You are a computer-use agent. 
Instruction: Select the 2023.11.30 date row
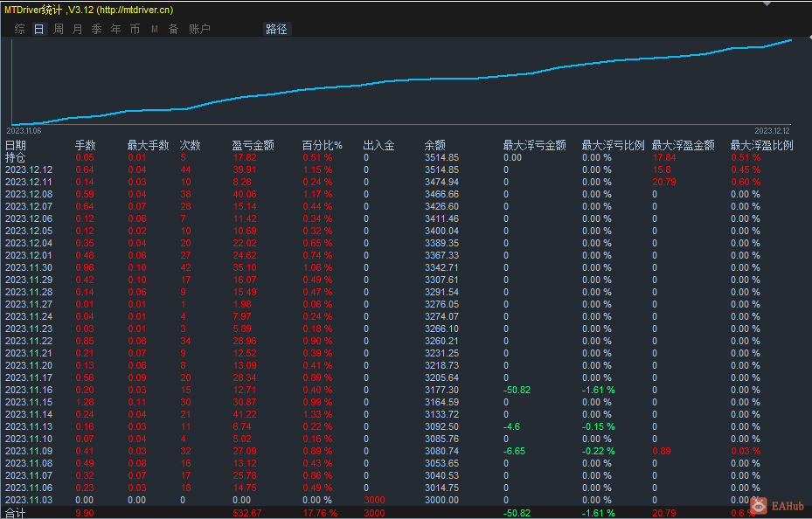(x=29, y=267)
